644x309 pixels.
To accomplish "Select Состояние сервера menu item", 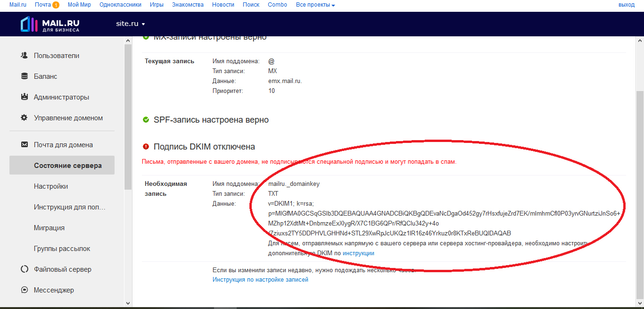I will [62, 165].
